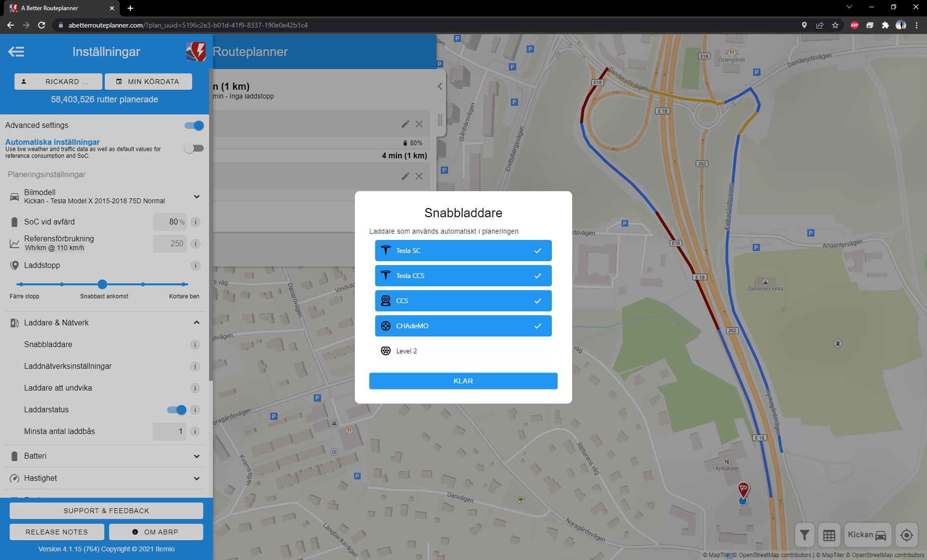927x560 pixels.
Task: Click the destination marker pin on map
Action: click(744, 490)
